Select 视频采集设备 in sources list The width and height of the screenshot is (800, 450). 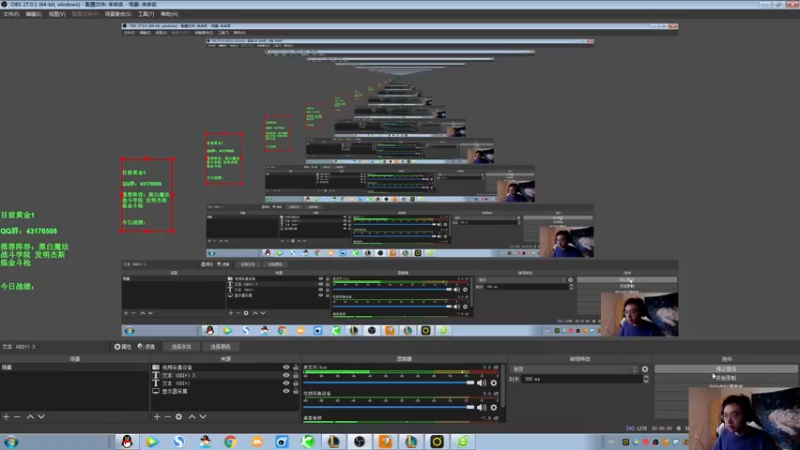(x=176, y=367)
